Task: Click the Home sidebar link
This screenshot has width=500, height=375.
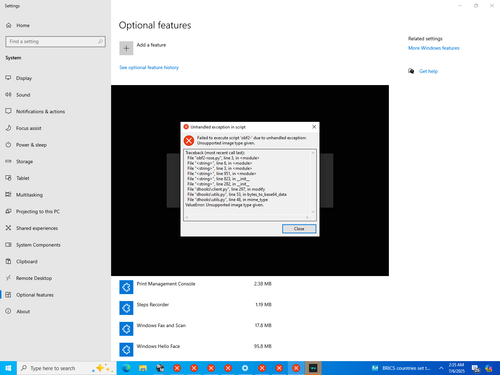Action: 55,25
